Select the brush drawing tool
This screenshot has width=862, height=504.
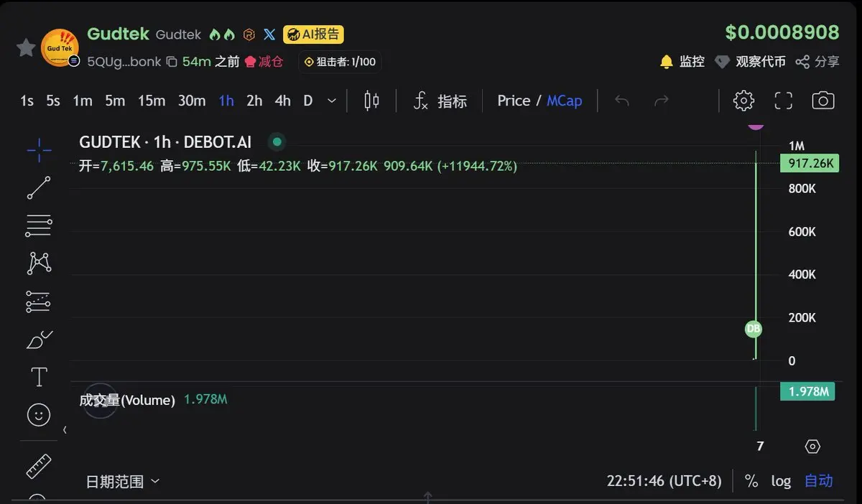[39, 340]
